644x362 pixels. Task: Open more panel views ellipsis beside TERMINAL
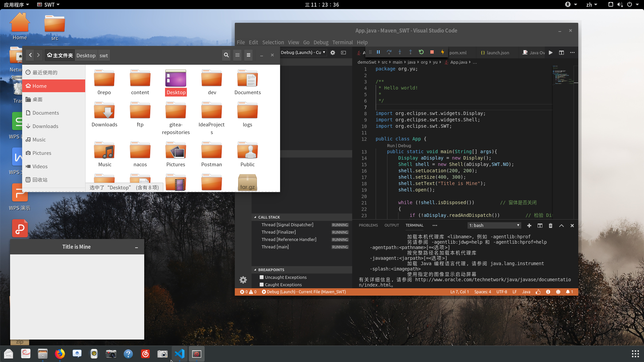(435, 226)
